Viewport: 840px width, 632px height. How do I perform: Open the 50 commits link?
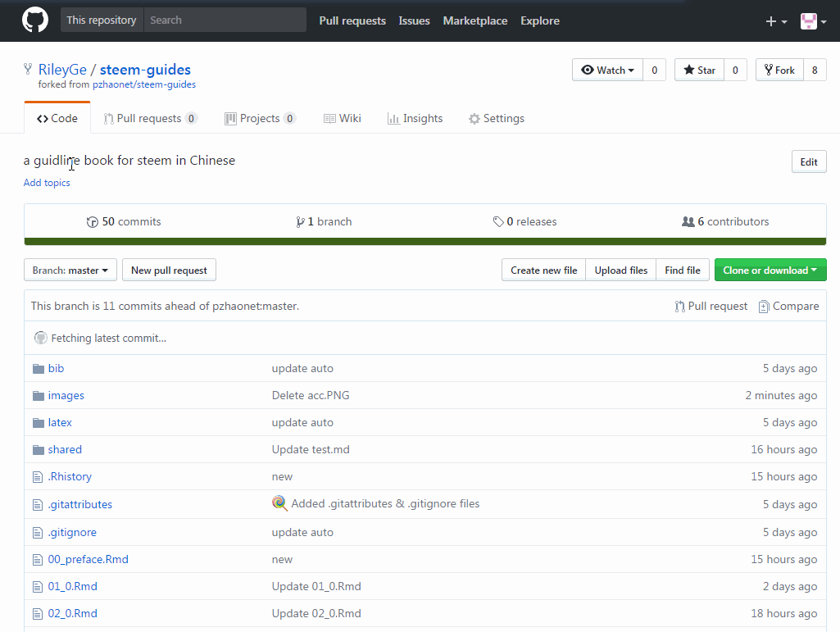(x=124, y=222)
